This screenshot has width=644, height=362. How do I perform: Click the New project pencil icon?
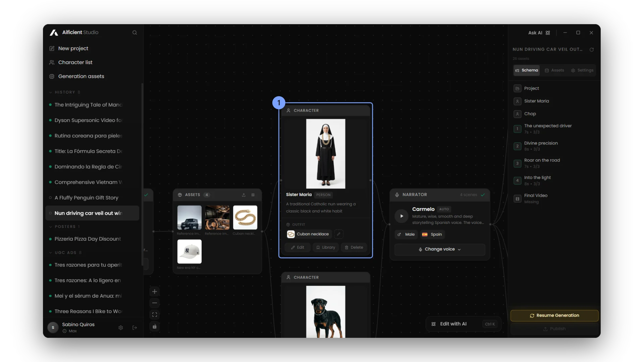52,48
